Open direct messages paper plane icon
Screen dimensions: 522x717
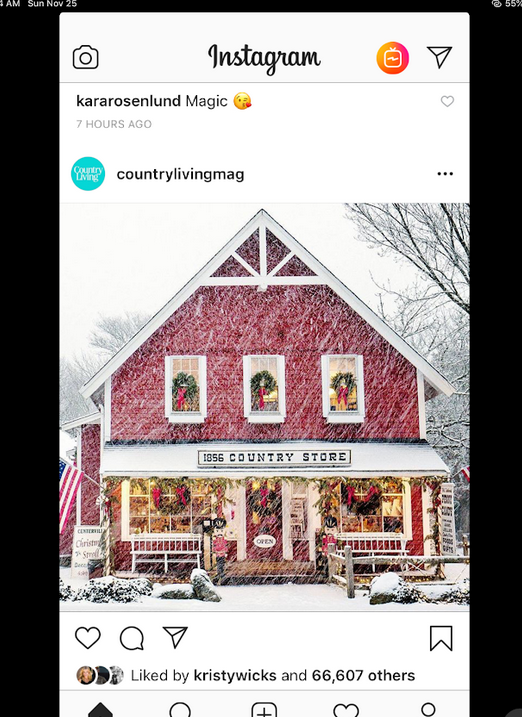click(x=440, y=57)
